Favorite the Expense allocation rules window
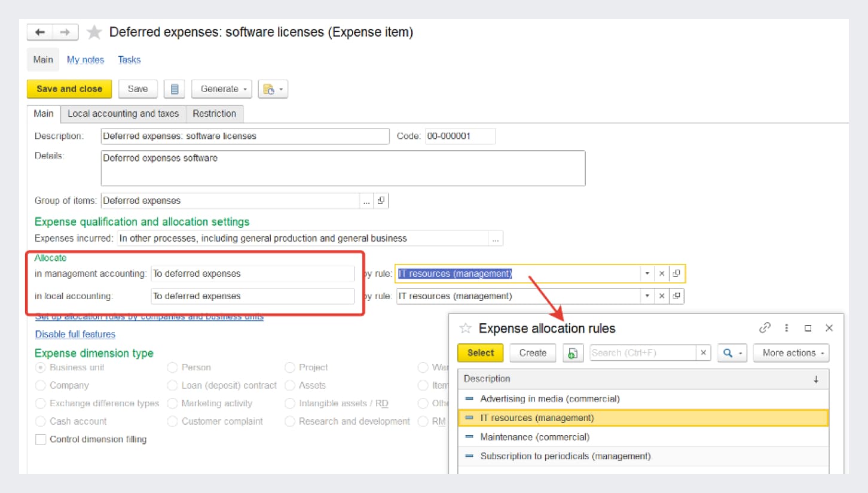 tap(465, 328)
